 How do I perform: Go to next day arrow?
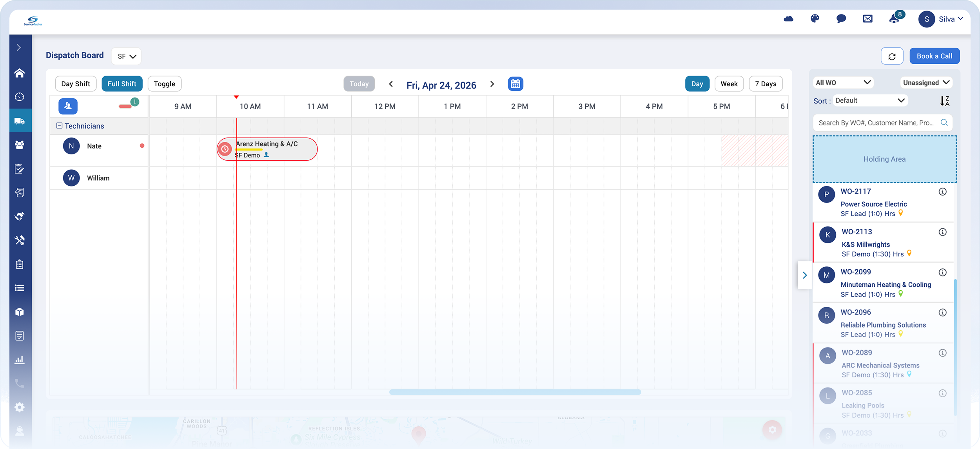[492, 84]
